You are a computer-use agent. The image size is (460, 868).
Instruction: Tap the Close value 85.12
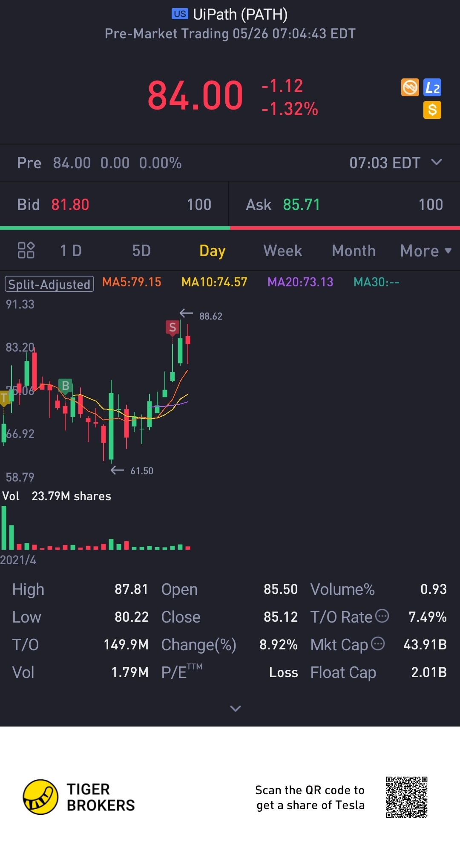click(281, 617)
